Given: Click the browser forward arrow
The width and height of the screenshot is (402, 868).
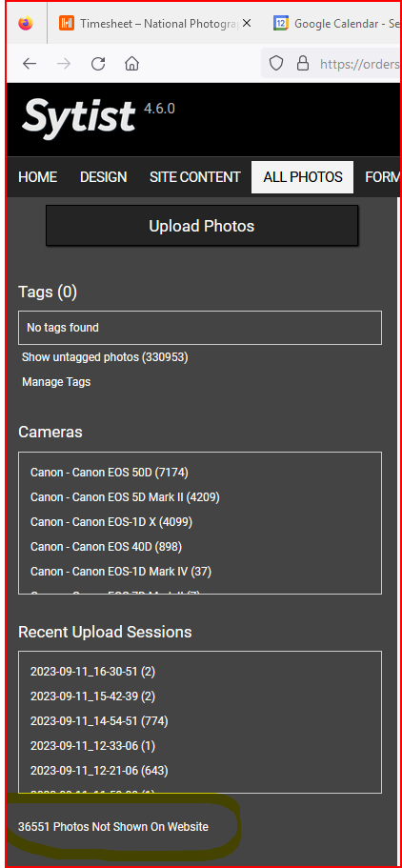Looking at the screenshot, I should (x=64, y=64).
